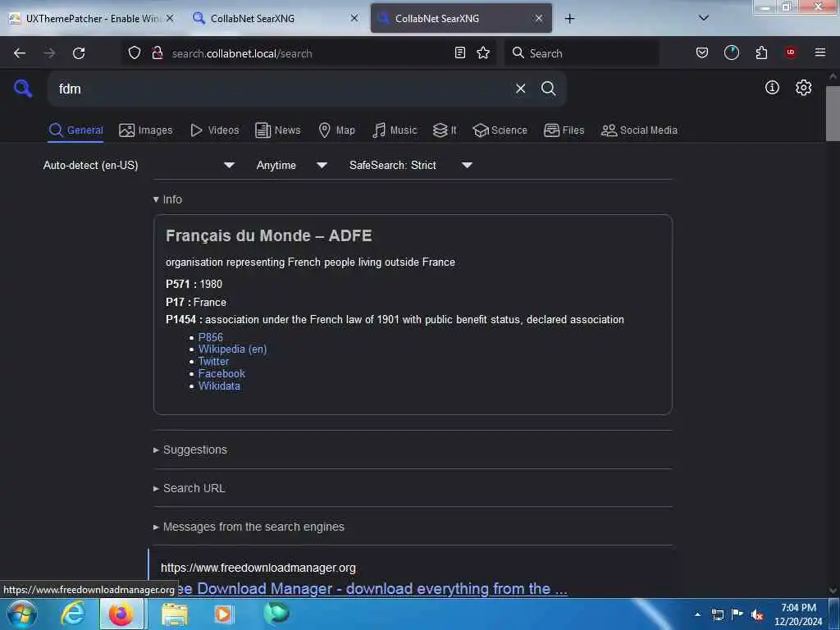Open the SearXNG about info icon
The image size is (840, 630).
pos(772,87)
